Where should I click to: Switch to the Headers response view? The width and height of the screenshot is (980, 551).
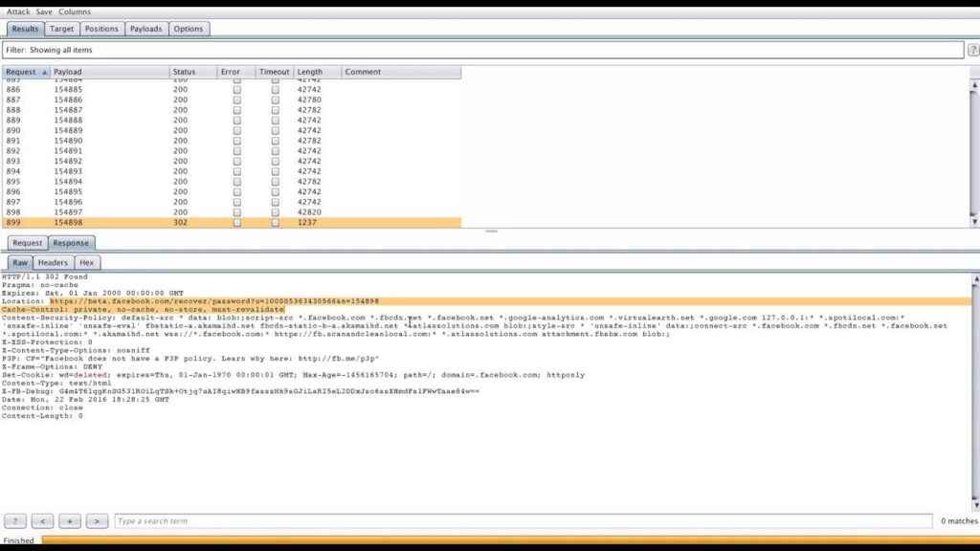click(x=53, y=262)
